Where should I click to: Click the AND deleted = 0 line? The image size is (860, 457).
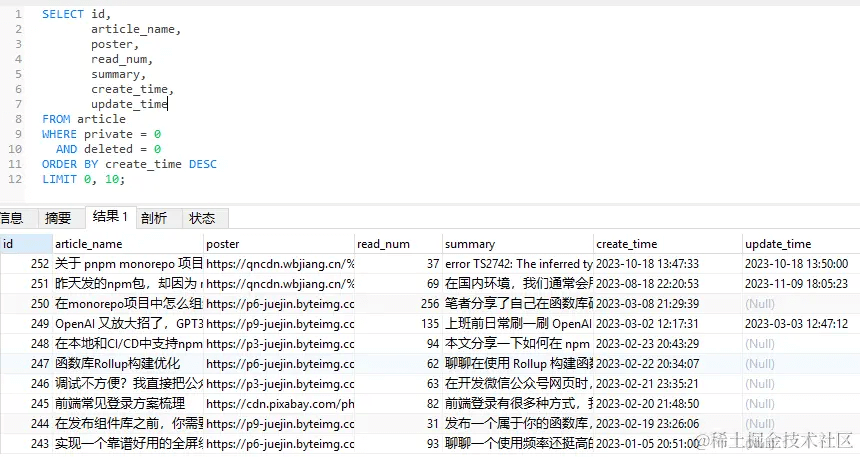(x=109, y=149)
